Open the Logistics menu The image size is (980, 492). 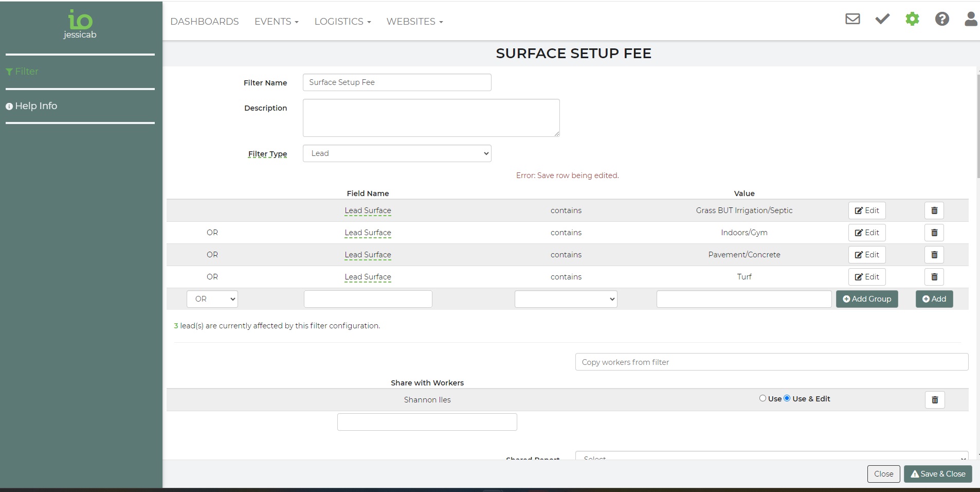(x=342, y=22)
